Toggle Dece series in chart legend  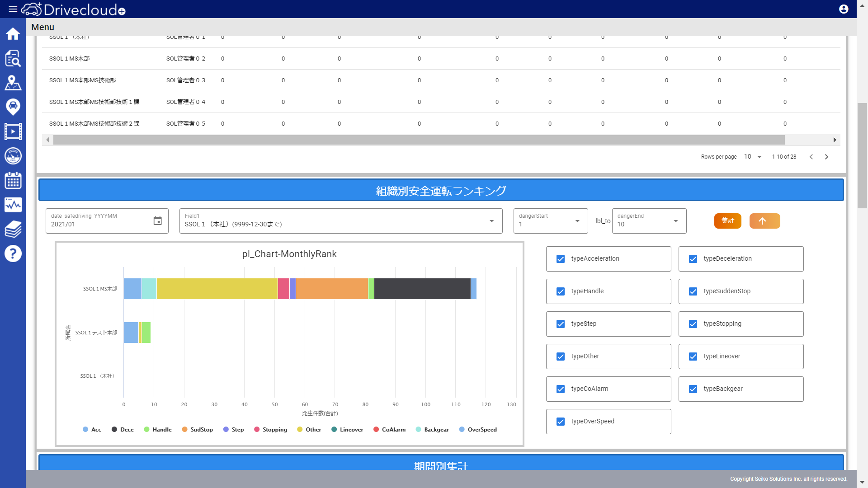coord(123,429)
